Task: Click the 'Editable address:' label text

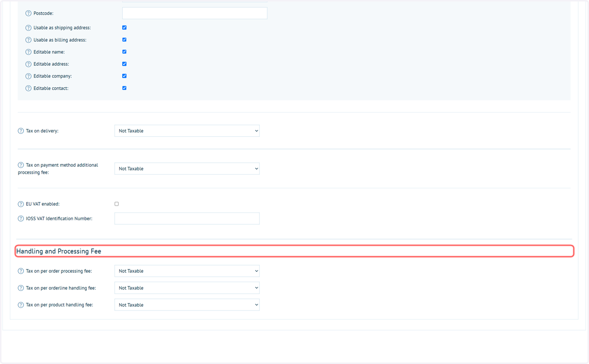Action: [x=51, y=64]
